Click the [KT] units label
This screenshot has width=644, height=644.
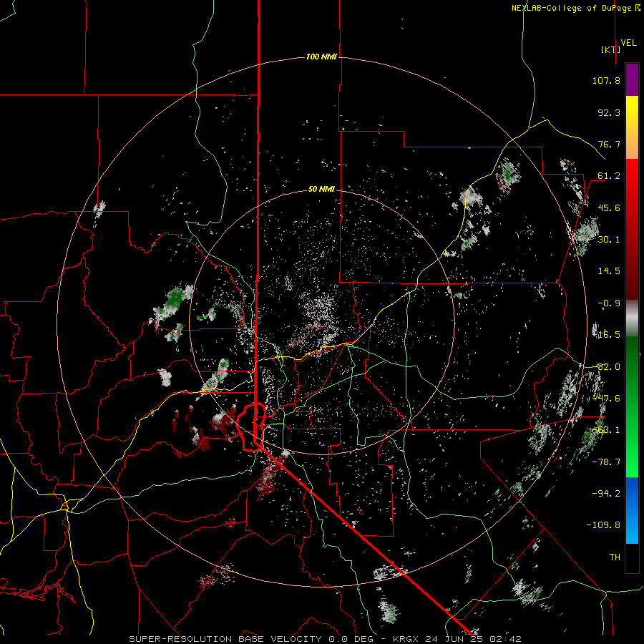click(x=610, y=49)
